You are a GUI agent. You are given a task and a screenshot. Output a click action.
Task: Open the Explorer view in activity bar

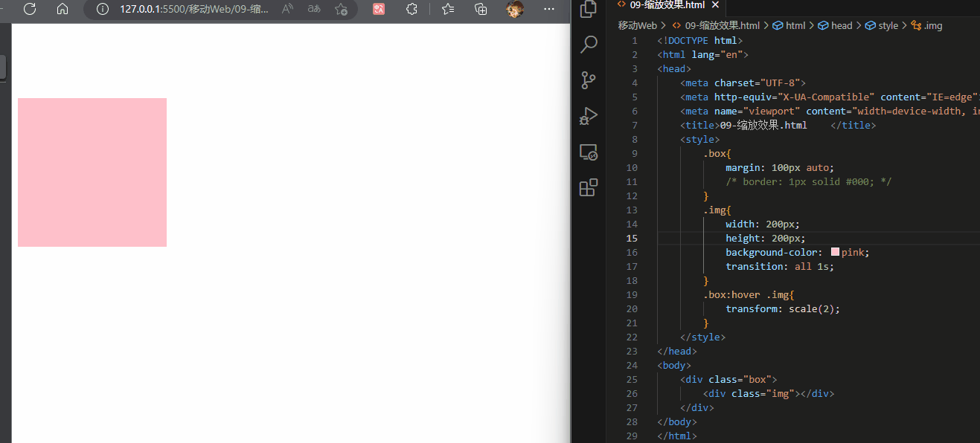pos(589,9)
